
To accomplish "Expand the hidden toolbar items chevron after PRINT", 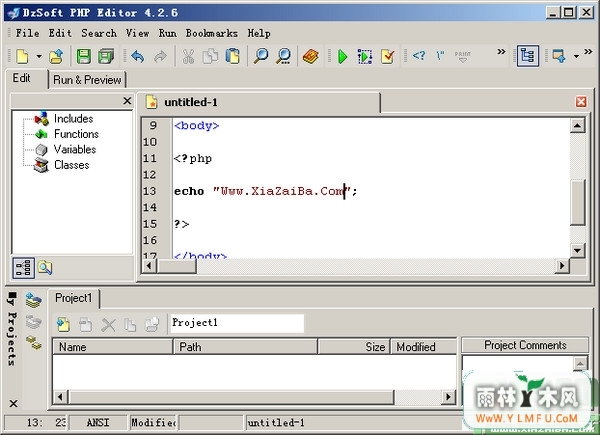I will (x=501, y=52).
